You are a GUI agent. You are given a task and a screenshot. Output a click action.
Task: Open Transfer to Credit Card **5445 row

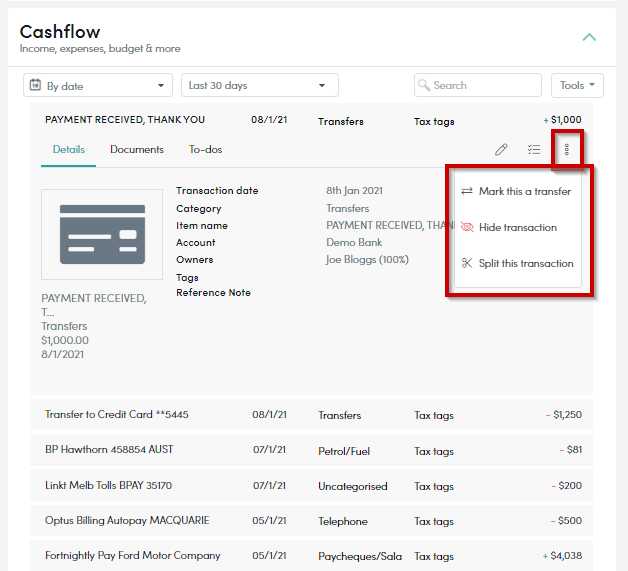tap(311, 414)
